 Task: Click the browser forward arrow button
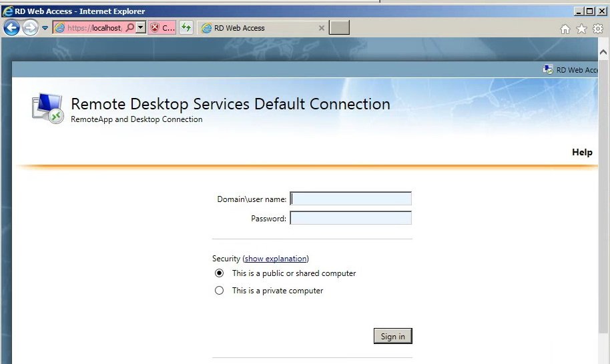pyautogui.click(x=30, y=27)
